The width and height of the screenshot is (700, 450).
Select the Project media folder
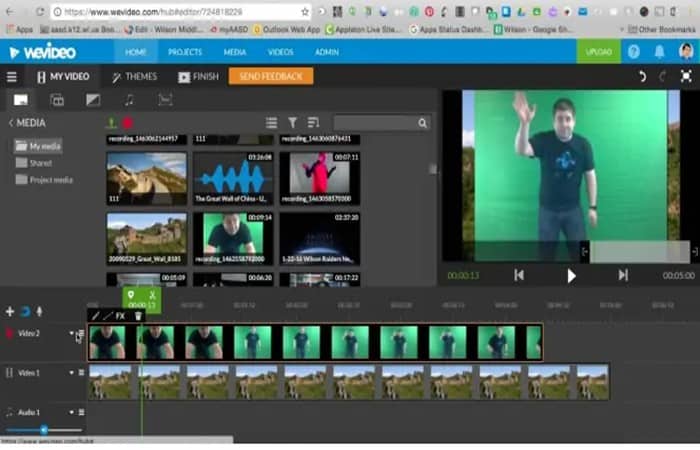(x=44, y=180)
